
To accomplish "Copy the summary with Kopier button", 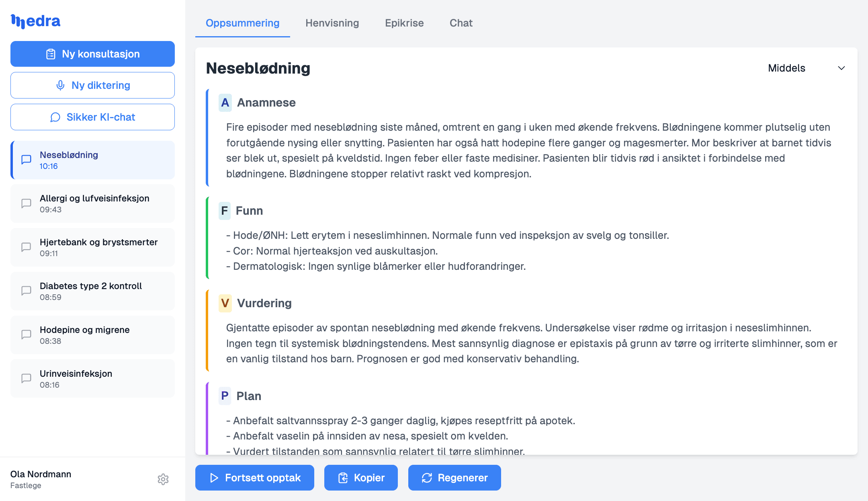I will click(x=361, y=478).
